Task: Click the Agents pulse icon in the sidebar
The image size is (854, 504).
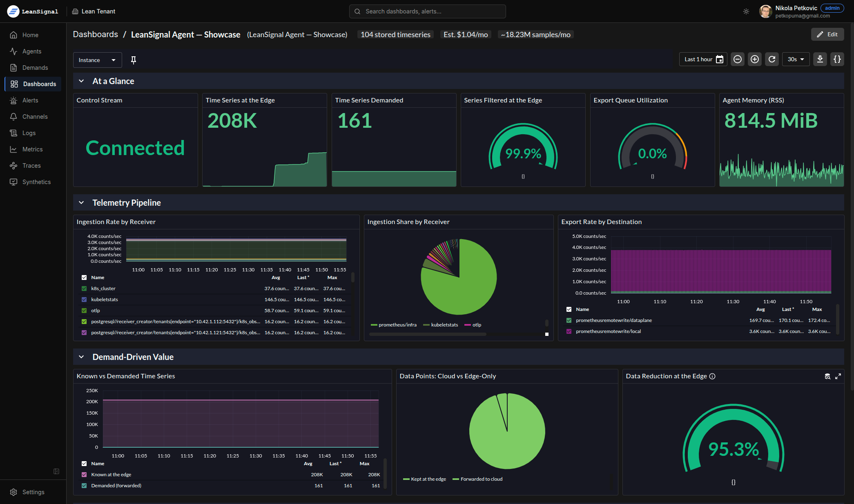Action: [x=13, y=51]
